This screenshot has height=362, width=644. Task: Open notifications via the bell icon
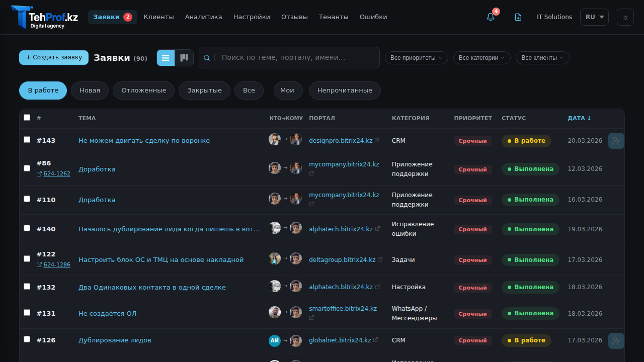pos(490,17)
